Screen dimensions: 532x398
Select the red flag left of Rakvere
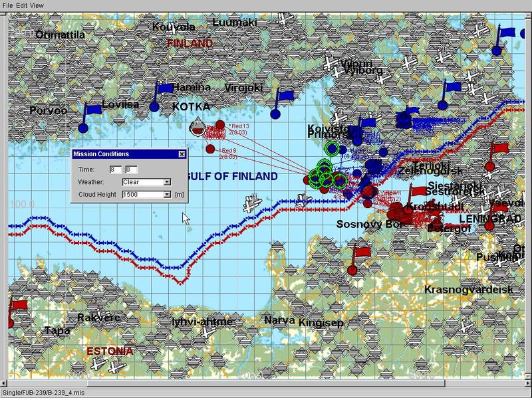click(x=17, y=313)
